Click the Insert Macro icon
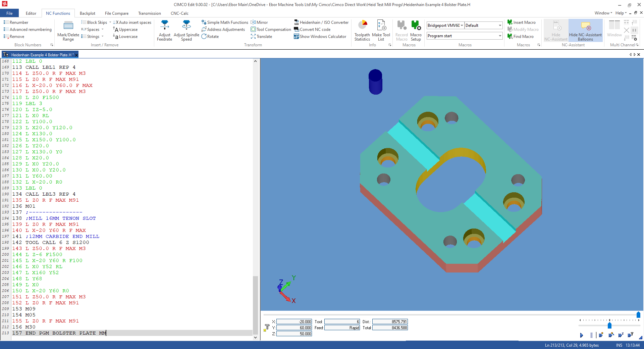 tap(510, 22)
